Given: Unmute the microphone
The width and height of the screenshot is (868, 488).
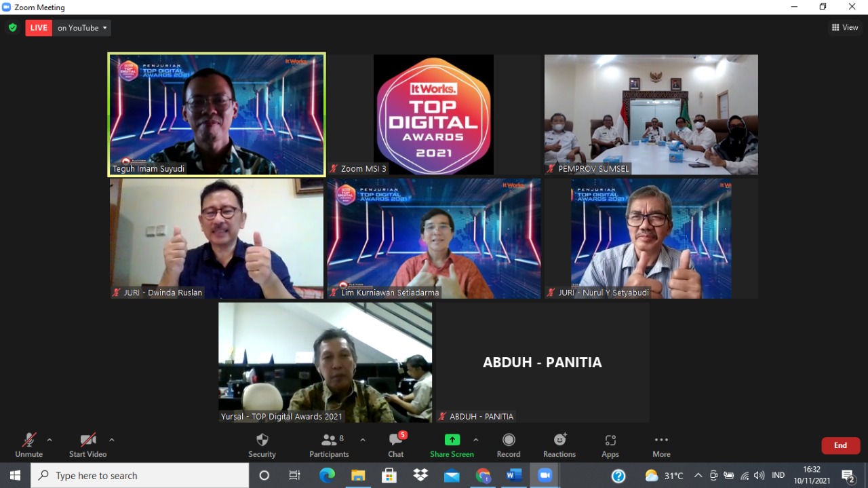Looking at the screenshot, I should (28, 440).
